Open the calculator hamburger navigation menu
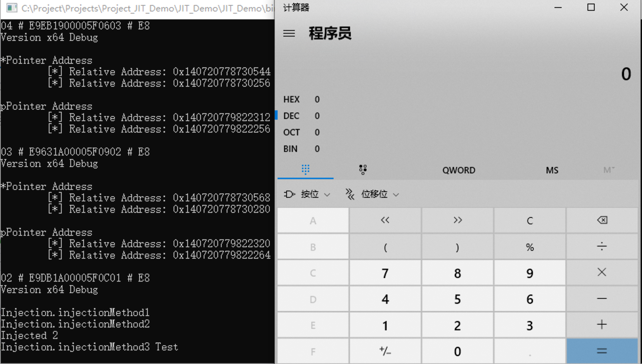Image resolution: width=642 pixels, height=364 pixels. point(289,34)
